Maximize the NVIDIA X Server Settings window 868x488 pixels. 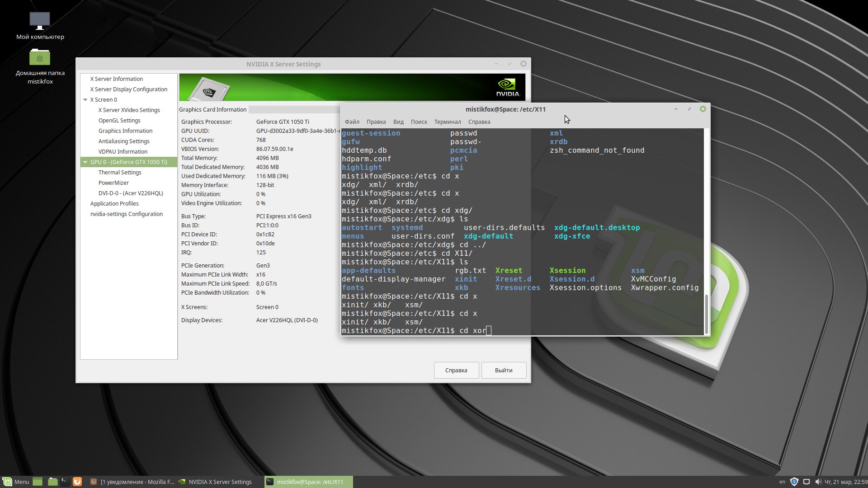click(509, 64)
